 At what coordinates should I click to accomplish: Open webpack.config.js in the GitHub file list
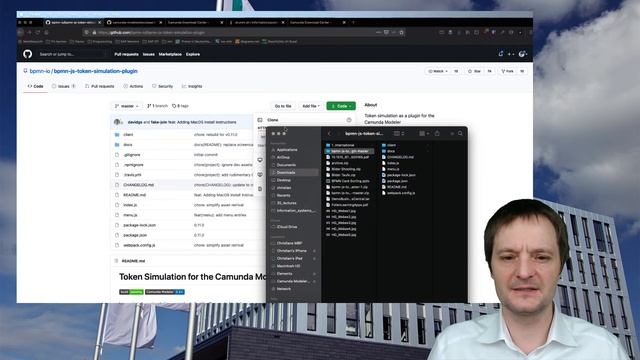(139, 245)
